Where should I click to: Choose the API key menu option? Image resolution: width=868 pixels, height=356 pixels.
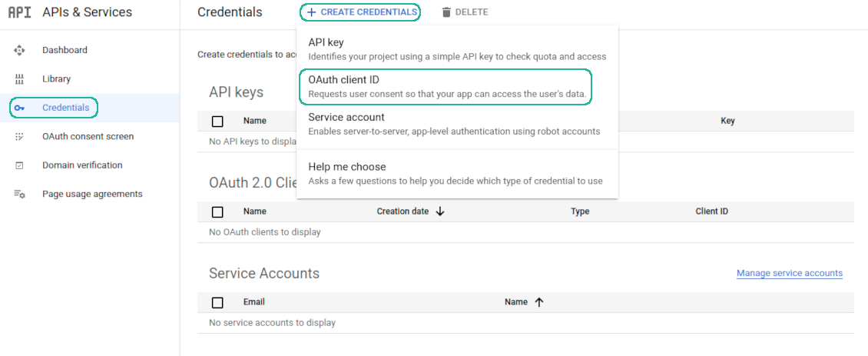457,49
